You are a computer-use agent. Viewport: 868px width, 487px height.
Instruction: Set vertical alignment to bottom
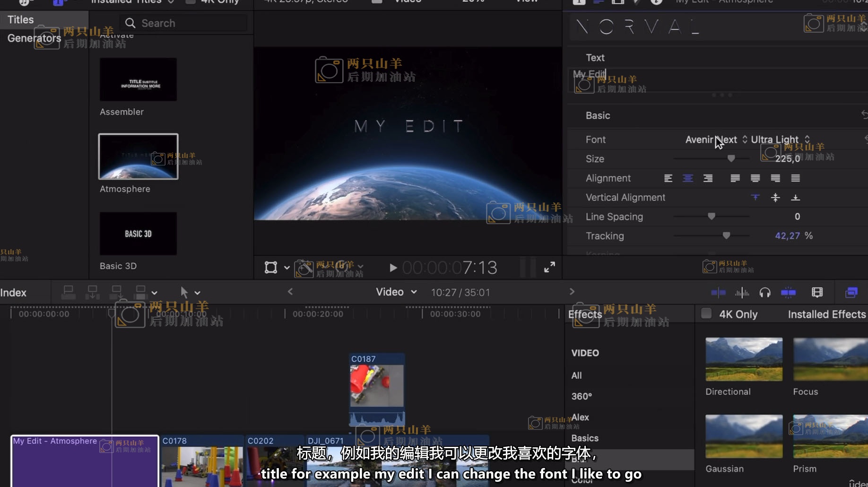point(795,198)
